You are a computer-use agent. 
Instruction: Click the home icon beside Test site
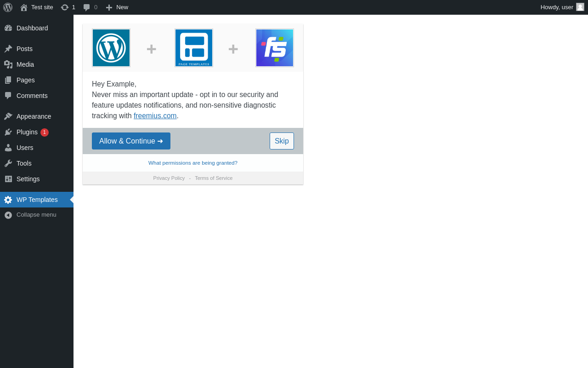coord(24,7)
